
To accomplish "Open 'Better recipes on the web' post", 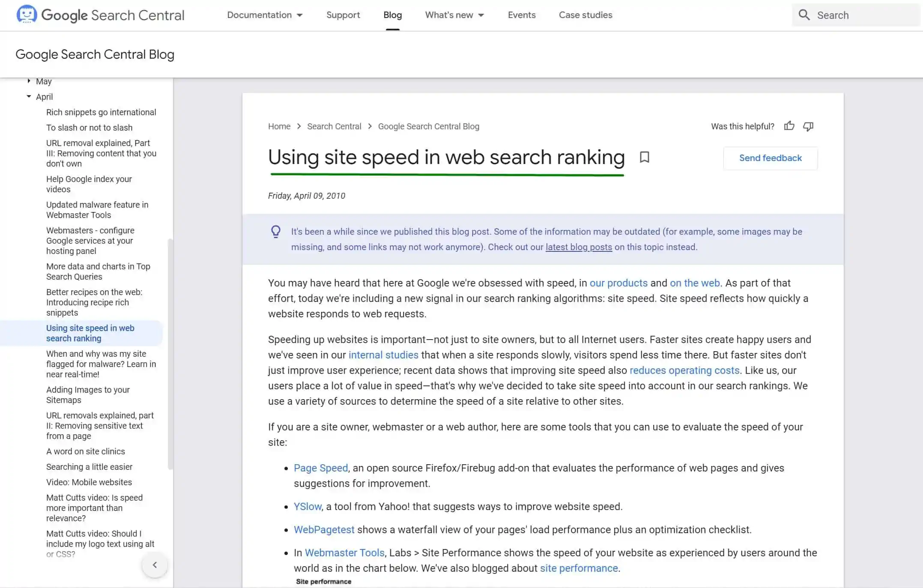I will click(x=94, y=302).
